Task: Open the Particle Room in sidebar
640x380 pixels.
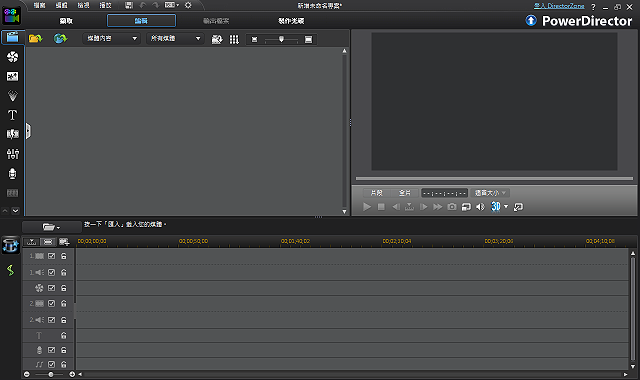Action: pyautogui.click(x=12, y=96)
